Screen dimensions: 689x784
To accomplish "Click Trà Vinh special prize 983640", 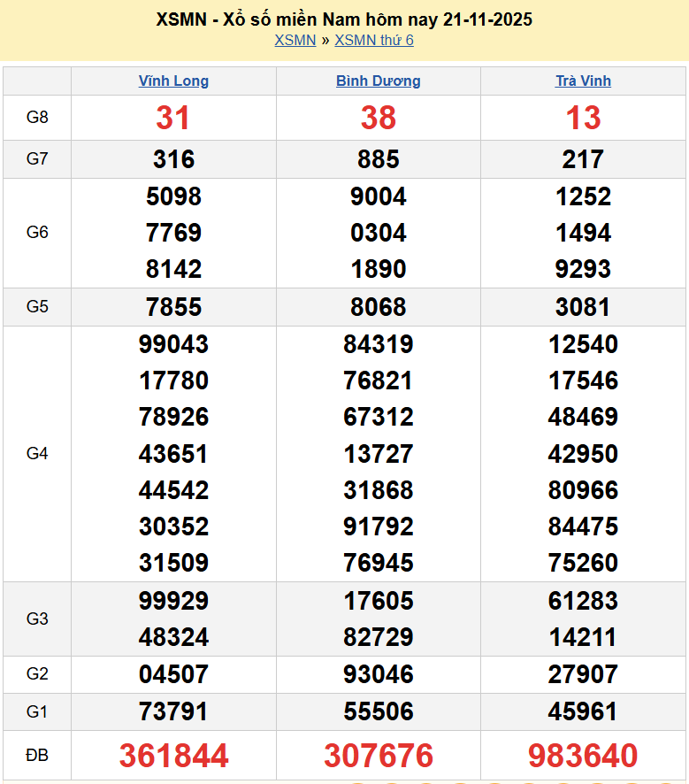I will (583, 756).
